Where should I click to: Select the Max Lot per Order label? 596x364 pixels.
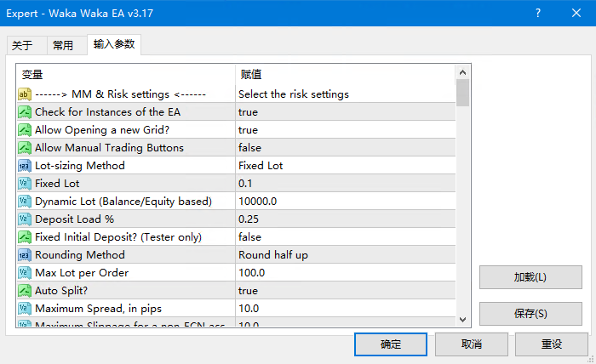pos(82,272)
